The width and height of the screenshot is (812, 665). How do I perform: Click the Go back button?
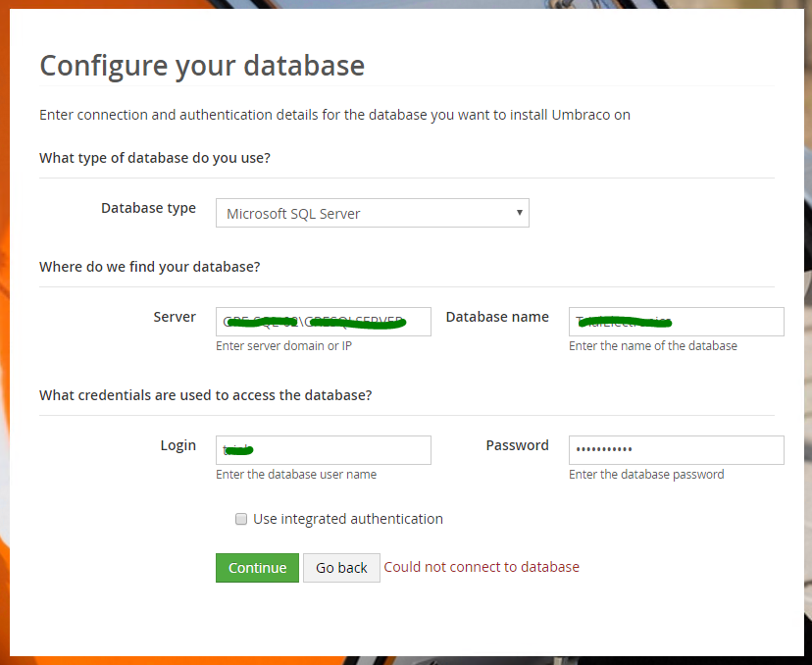pos(341,568)
